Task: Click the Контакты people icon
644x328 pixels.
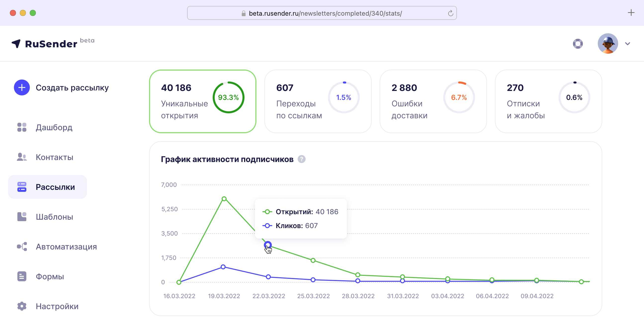Action: click(x=22, y=157)
